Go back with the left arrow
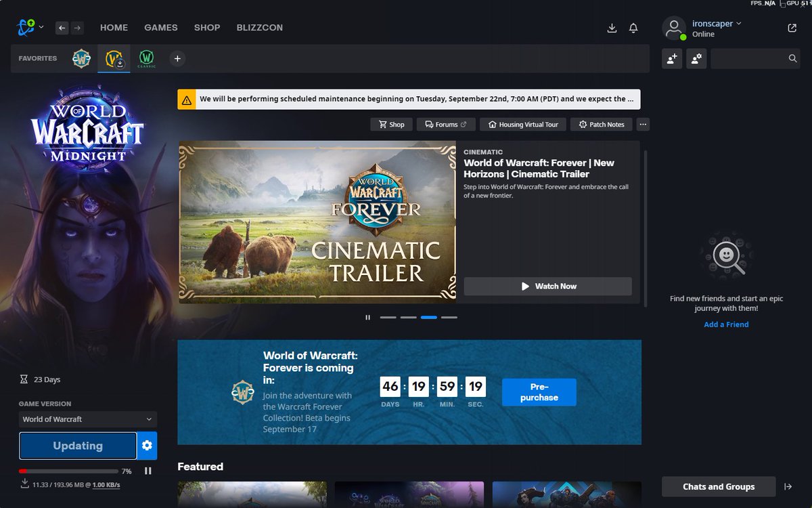The width and height of the screenshot is (812, 508). (x=62, y=28)
